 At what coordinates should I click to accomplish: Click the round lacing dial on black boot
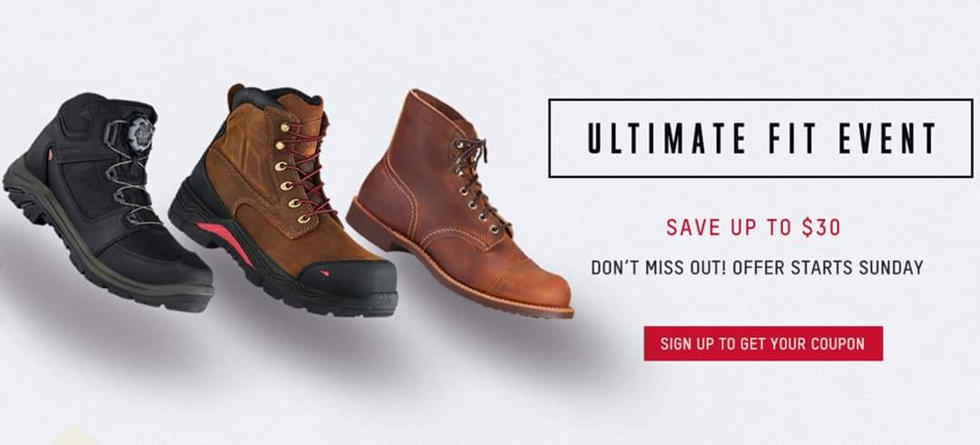coord(141,133)
